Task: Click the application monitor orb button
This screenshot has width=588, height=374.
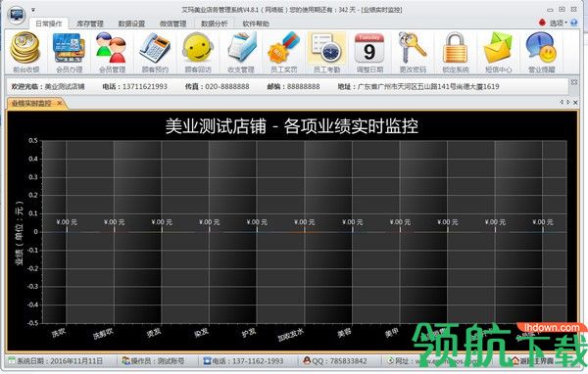Action: (16, 15)
